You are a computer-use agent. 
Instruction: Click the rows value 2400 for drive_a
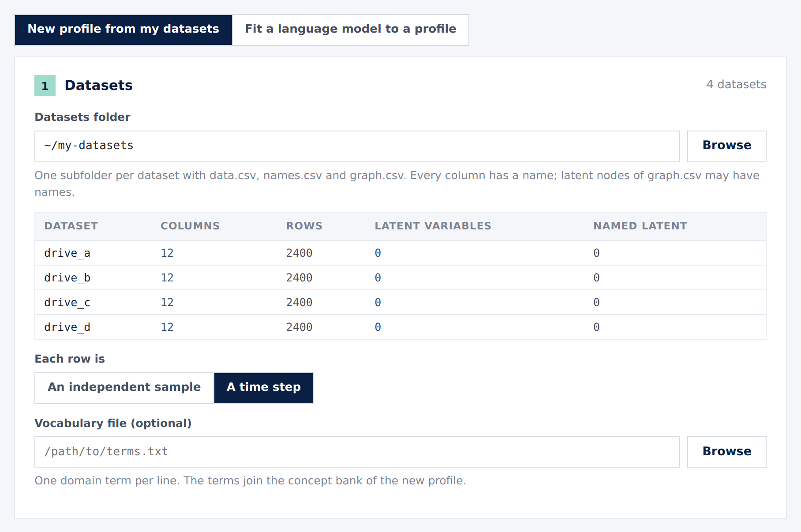pyautogui.click(x=299, y=253)
